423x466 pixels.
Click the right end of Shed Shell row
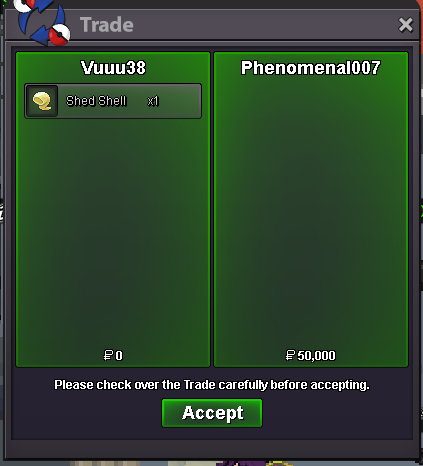click(187, 101)
